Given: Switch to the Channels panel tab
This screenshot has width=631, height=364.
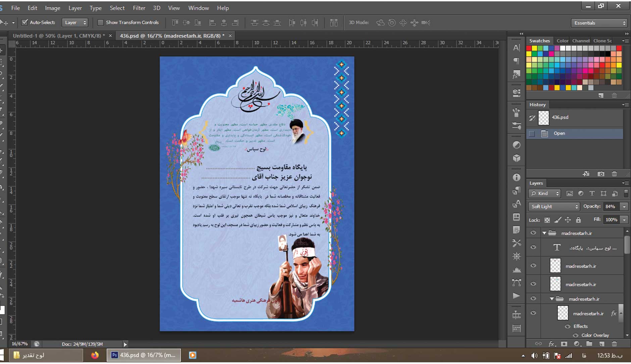Looking at the screenshot, I should 581,41.
